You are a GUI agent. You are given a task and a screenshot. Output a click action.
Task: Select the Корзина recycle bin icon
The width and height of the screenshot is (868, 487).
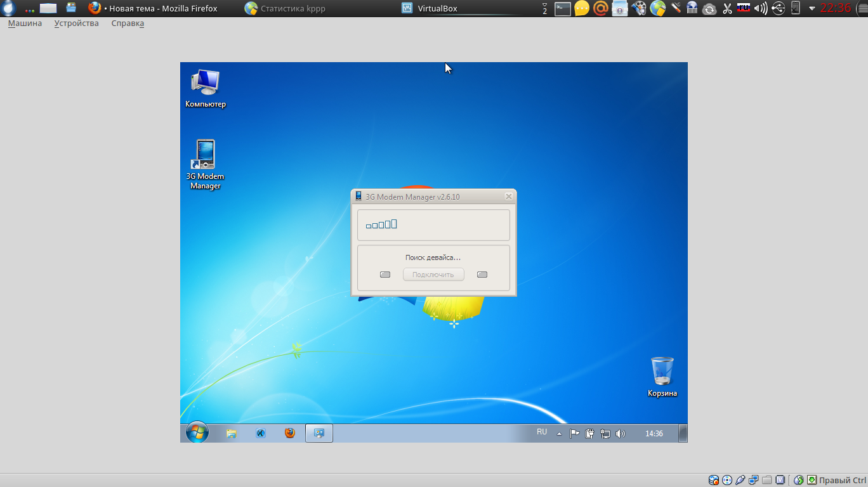point(662,377)
